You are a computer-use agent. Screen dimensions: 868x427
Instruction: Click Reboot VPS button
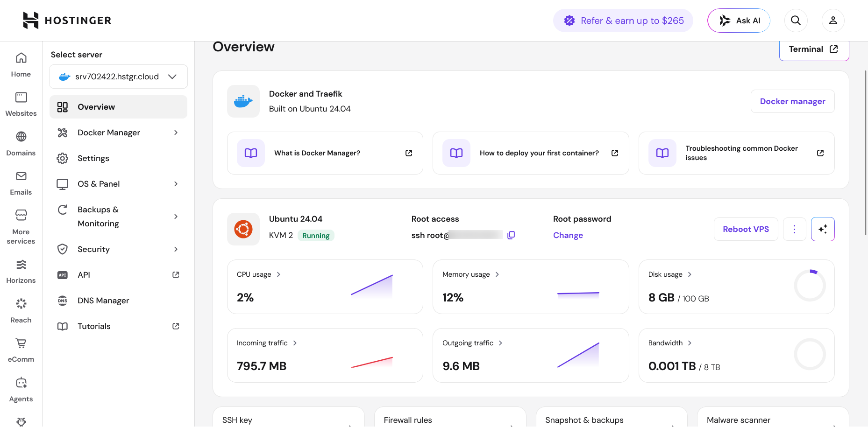tap(746, 229)
